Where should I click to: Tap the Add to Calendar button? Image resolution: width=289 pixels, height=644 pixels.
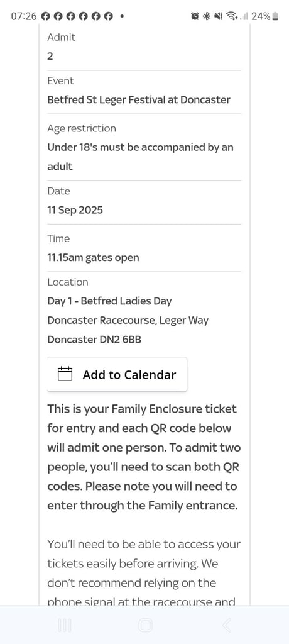pyautogui.click(x=117, y=374)
